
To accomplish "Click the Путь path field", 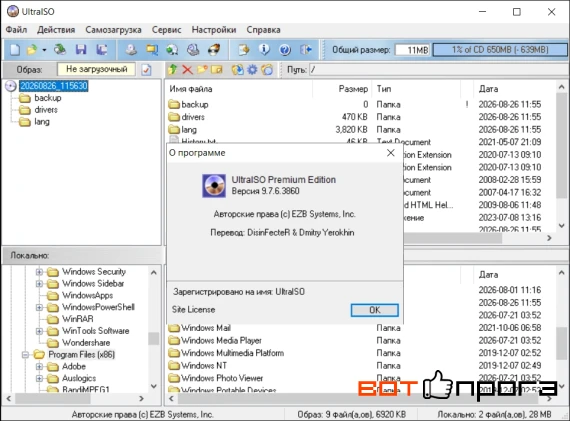I will click(x=438, y=69).
